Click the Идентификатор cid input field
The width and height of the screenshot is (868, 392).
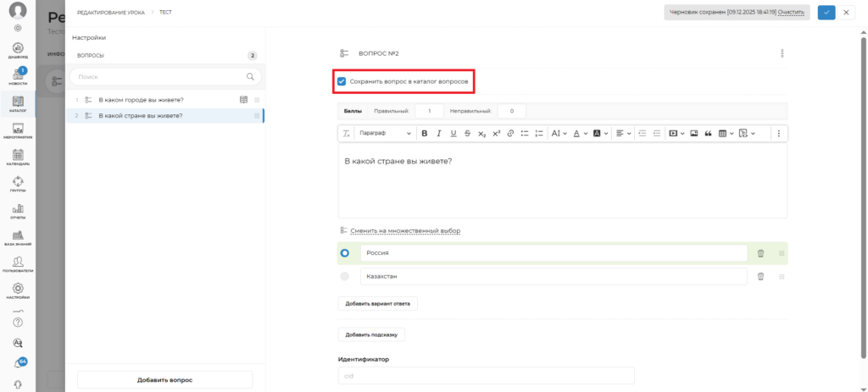tap(486, 376)
